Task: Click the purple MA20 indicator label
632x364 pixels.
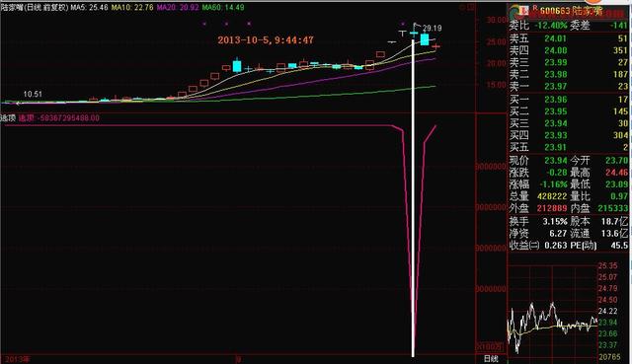Action: coord(178,7)
